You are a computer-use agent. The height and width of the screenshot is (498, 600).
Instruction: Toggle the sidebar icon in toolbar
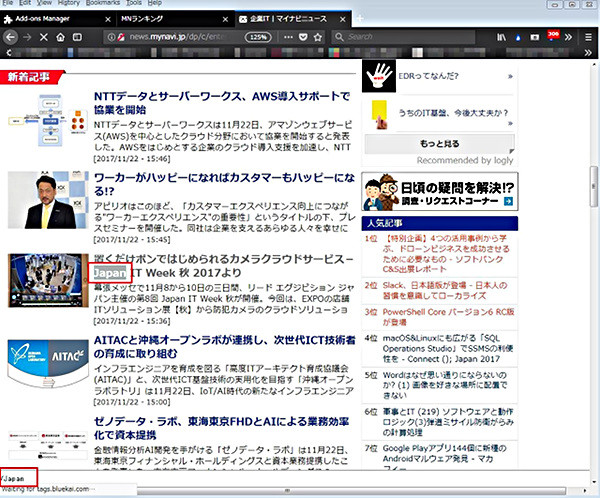[x=77, y=37]
